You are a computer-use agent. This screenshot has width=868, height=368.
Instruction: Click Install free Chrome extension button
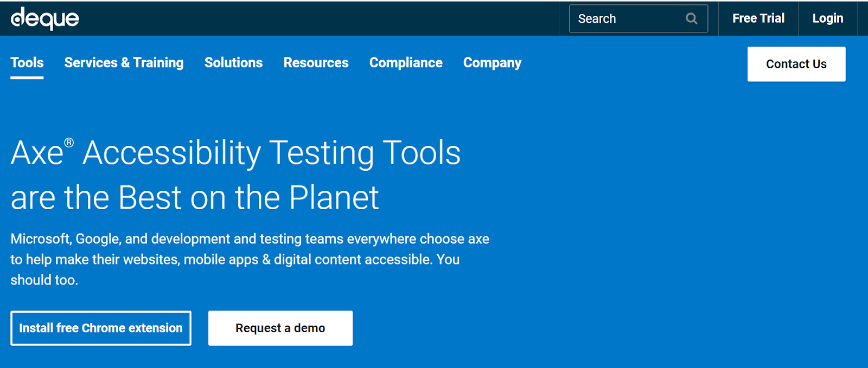click(x=101, y=328)
